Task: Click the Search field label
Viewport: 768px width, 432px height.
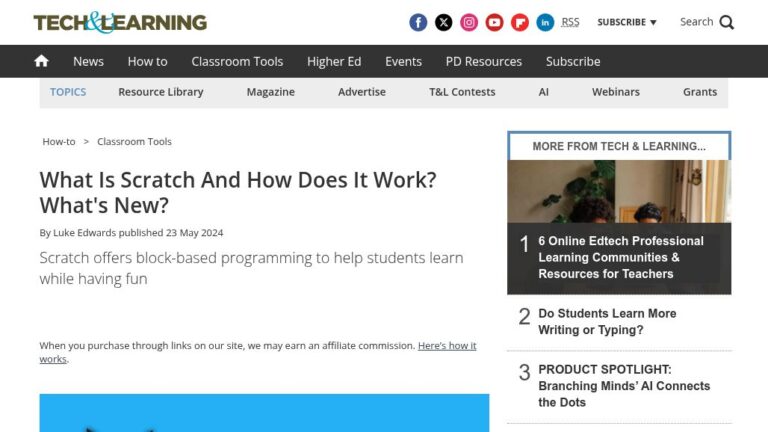Action: click(x=696, y=22)
